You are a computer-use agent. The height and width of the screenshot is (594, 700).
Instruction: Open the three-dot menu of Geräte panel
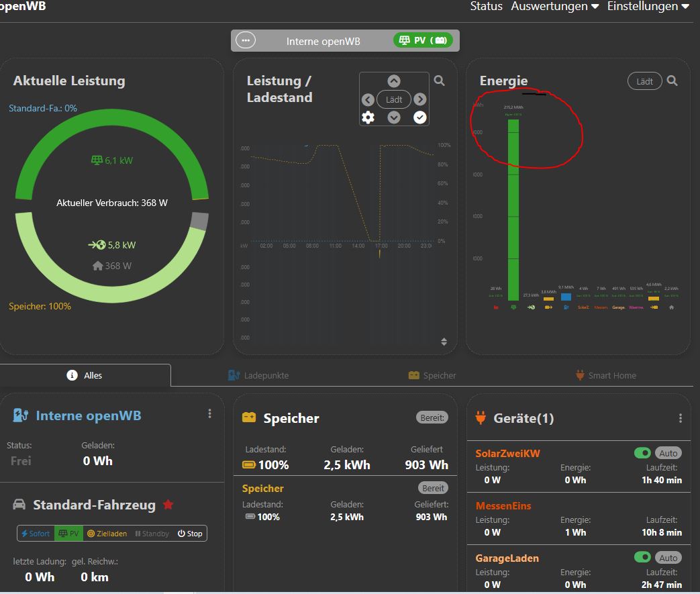(x=681, y=418)
